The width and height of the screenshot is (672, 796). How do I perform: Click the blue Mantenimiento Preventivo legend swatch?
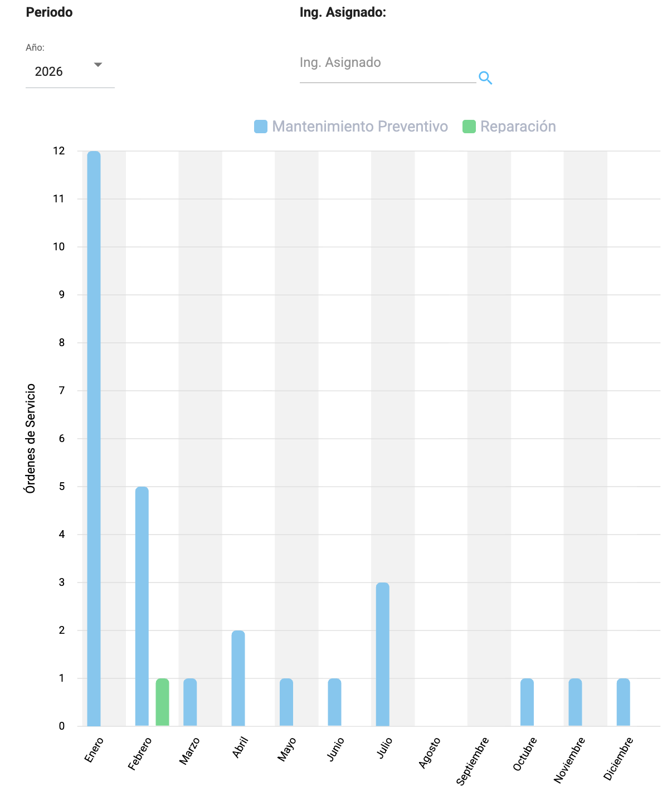click(x=261, y=127)
